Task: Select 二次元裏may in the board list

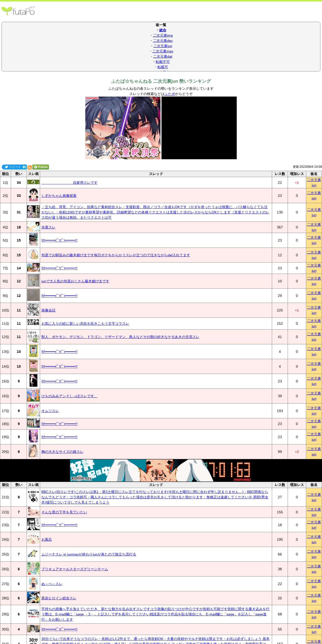Action: tap(163, 51)
